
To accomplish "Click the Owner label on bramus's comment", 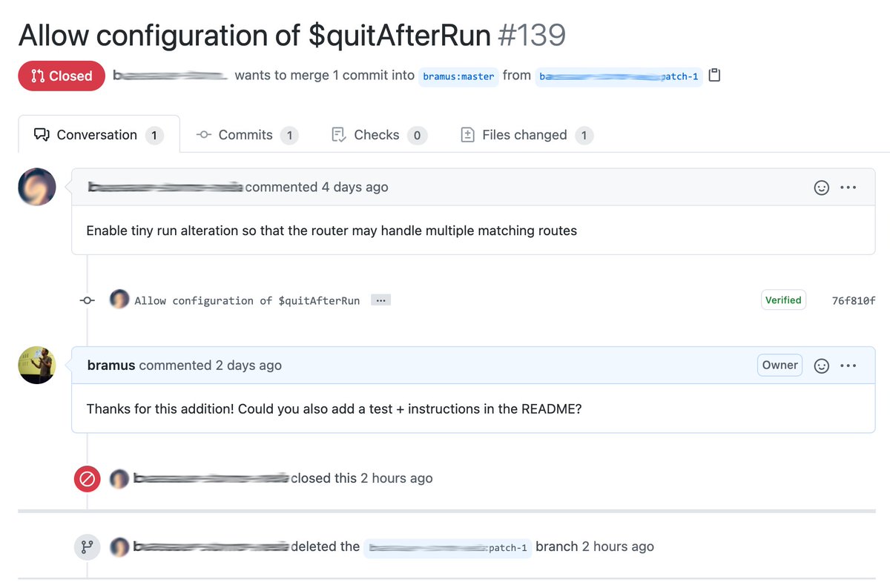I will click(779, 365).
